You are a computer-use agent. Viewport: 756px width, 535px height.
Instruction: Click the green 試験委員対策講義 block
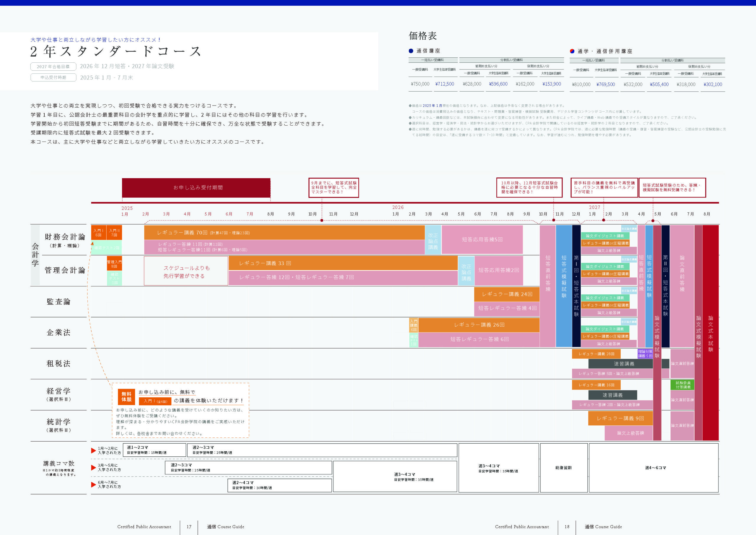(682, 385)
